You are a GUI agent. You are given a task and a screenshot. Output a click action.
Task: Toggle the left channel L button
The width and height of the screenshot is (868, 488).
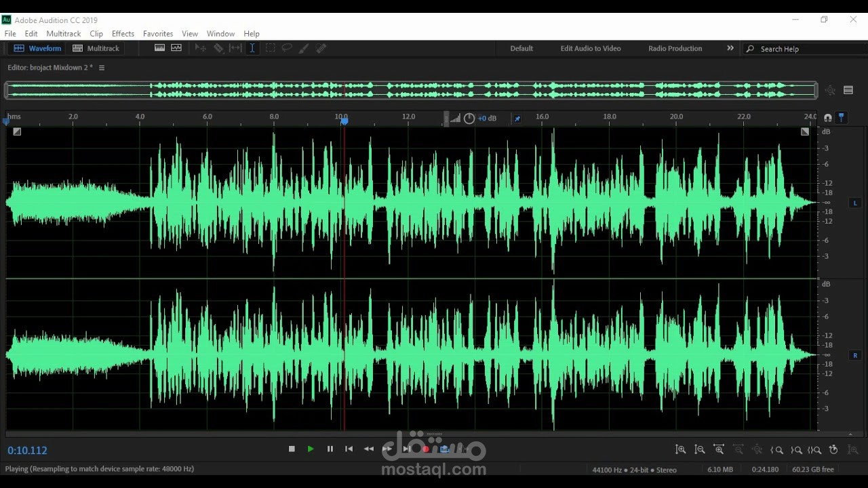(855, 203)
